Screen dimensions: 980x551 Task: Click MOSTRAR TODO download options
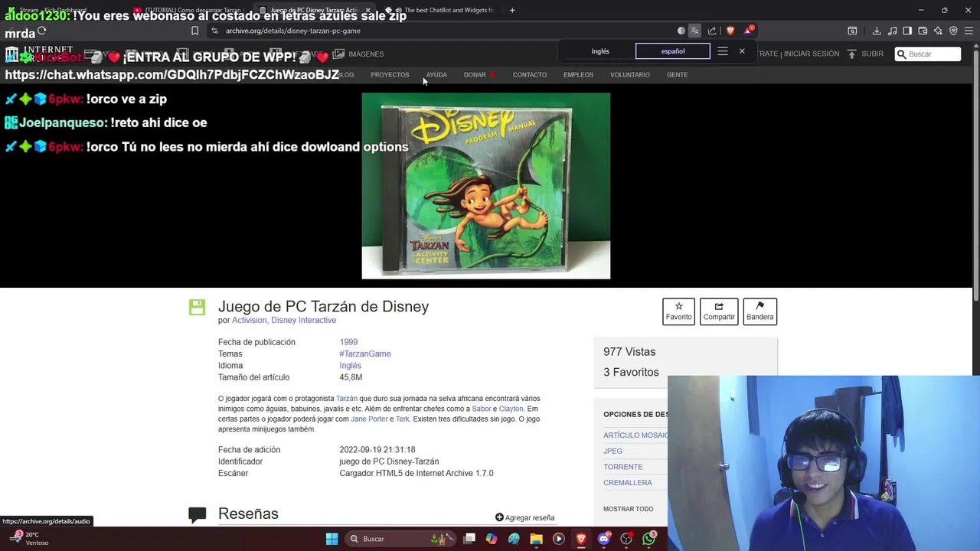(628, 509)
